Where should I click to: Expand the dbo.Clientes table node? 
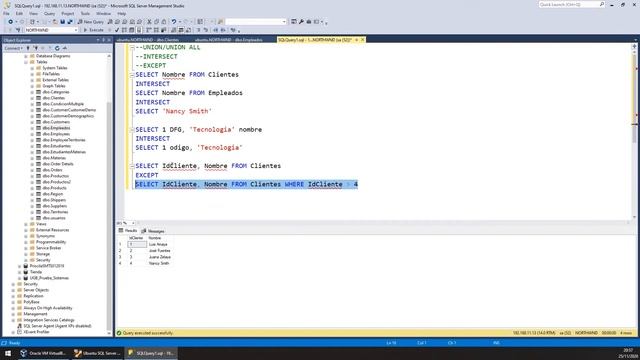pos(32,98)
